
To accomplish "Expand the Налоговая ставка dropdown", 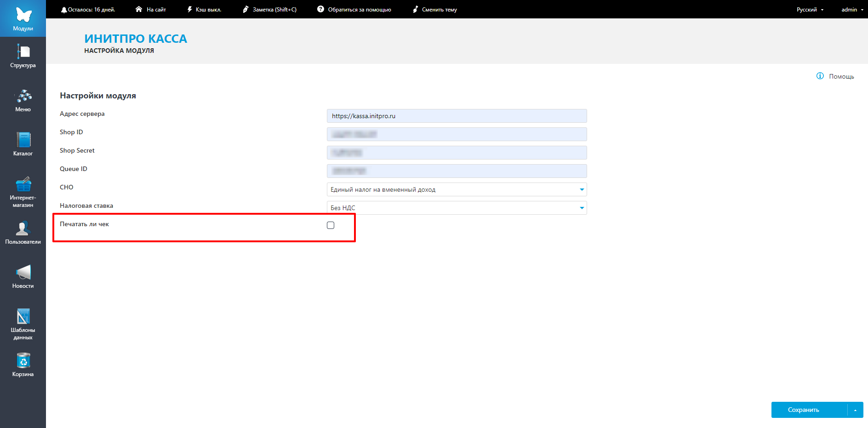I will tap(457, 208).
